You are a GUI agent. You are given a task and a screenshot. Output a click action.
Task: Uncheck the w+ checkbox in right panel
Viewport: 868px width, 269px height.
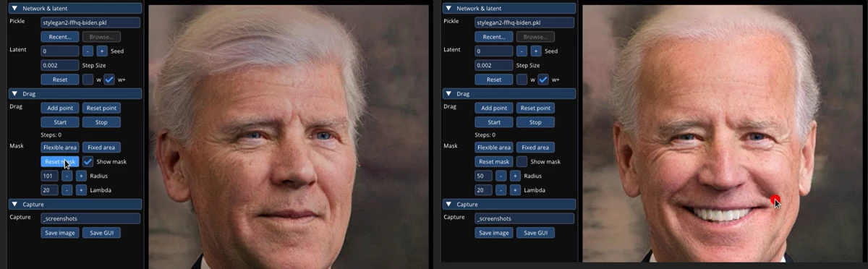tap(543, 80)
